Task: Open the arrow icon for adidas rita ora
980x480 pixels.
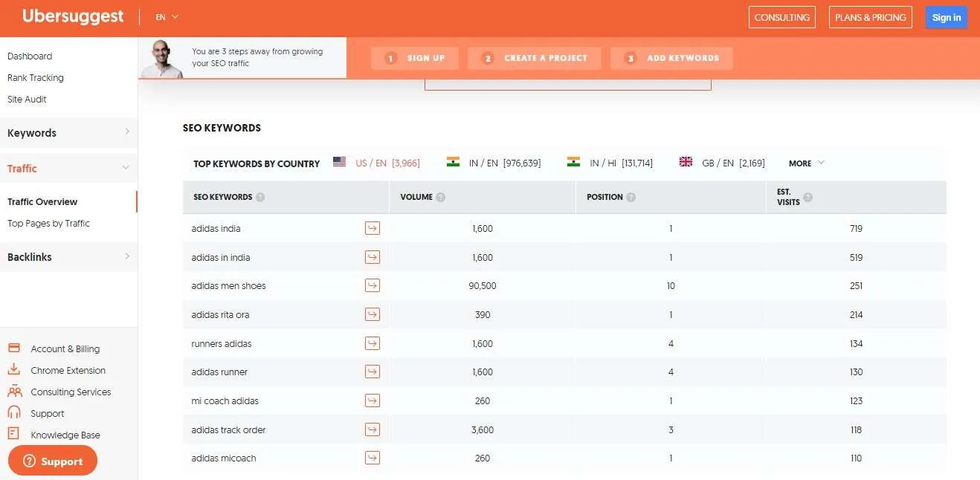Action: [x=373, y=314]
